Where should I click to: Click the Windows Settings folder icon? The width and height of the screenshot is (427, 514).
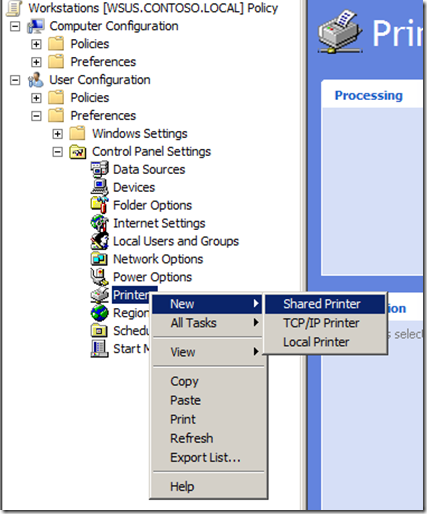point(78,134)
